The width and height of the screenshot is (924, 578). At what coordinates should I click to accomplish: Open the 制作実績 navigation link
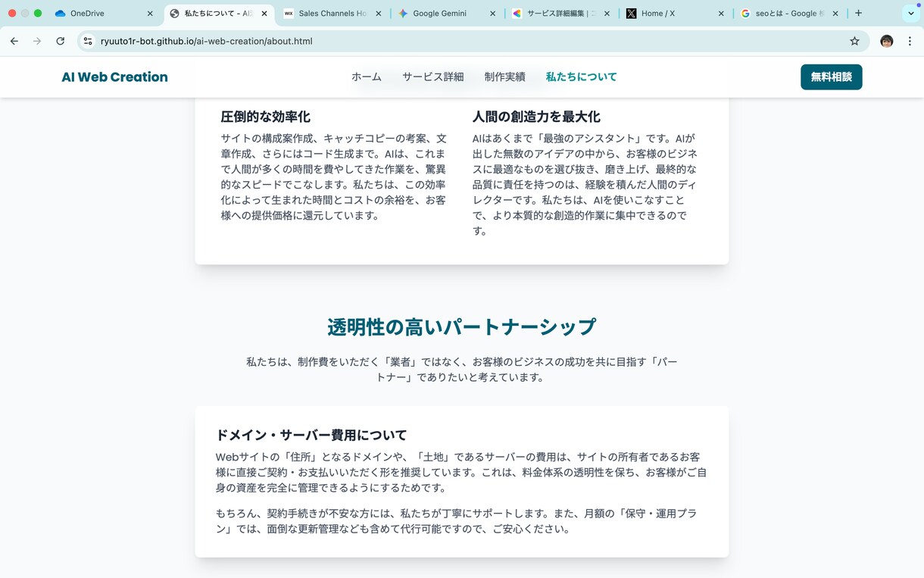(x=505, y=77)
